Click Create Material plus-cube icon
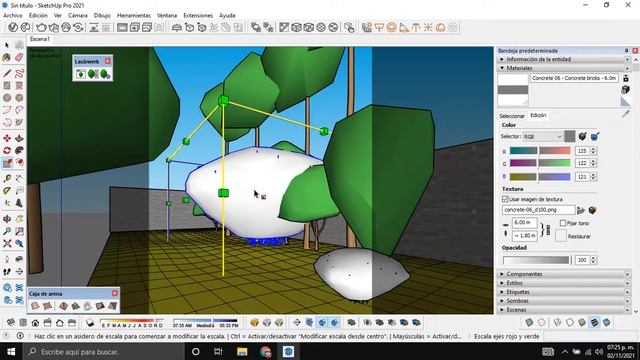 click(625, 90)
